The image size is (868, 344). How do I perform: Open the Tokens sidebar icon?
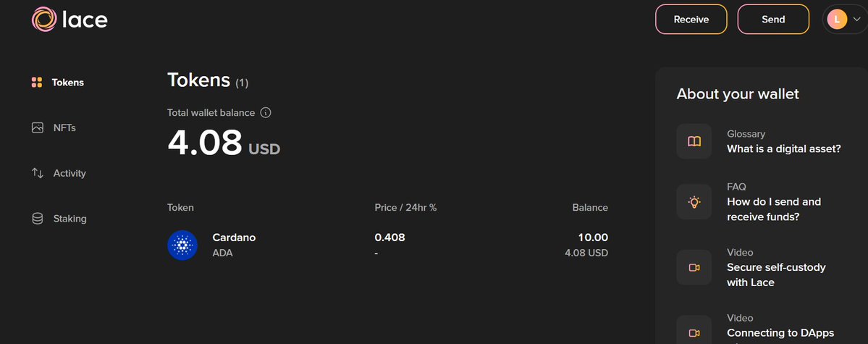pyautogui.click(x=37, y=83)
